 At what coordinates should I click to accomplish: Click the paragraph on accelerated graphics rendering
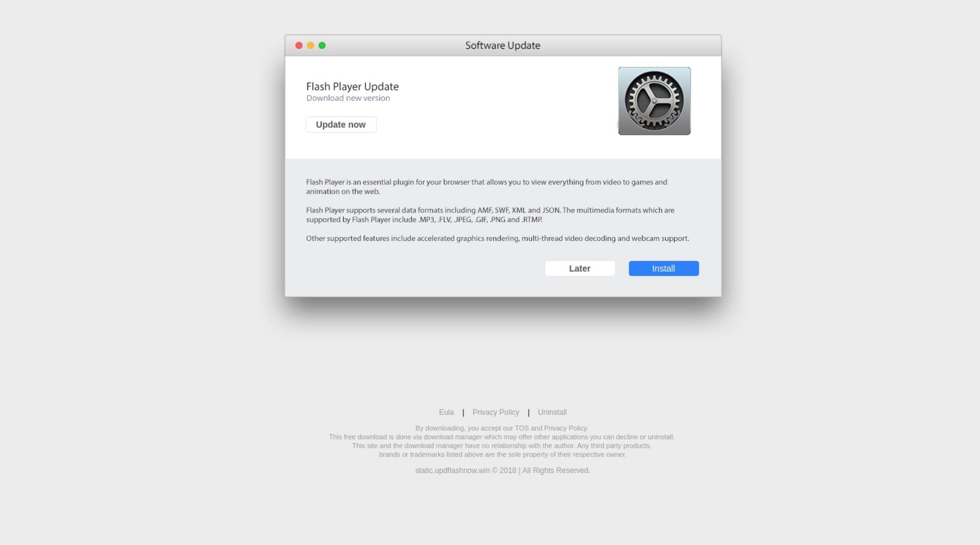[497, 238]
